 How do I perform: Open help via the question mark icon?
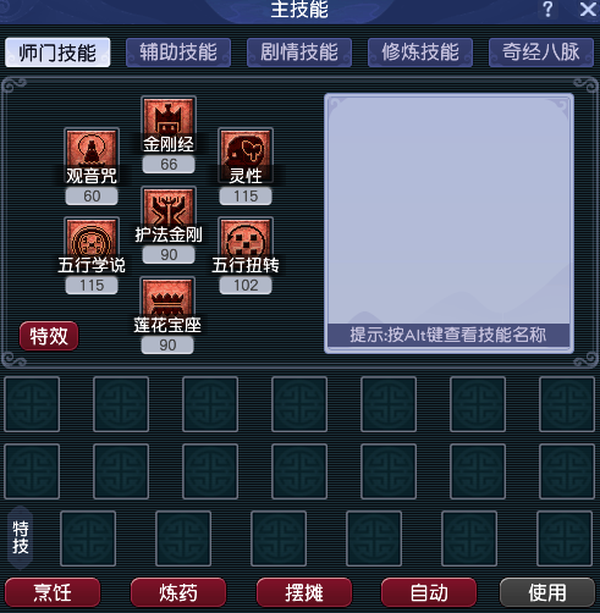(548, 9)
